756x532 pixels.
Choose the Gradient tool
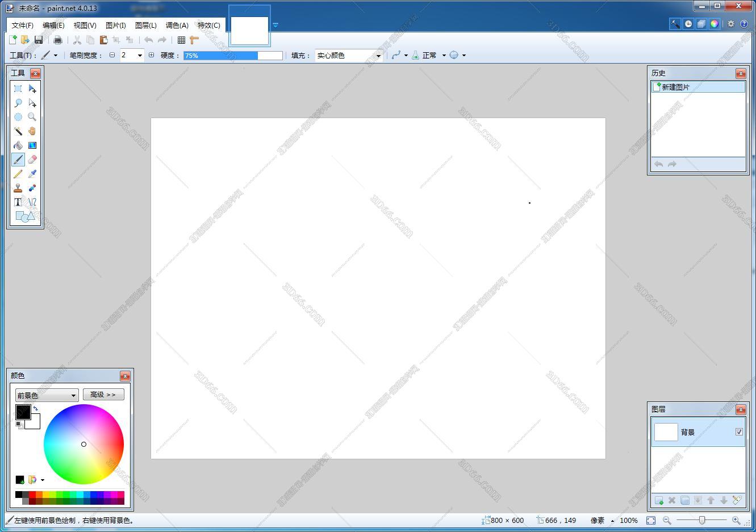coord(32,145)
